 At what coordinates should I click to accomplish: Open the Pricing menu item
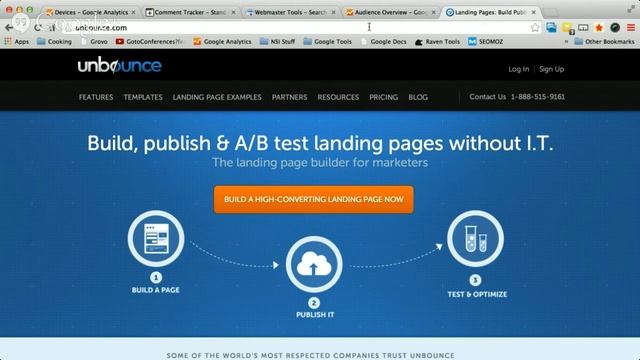384,97
